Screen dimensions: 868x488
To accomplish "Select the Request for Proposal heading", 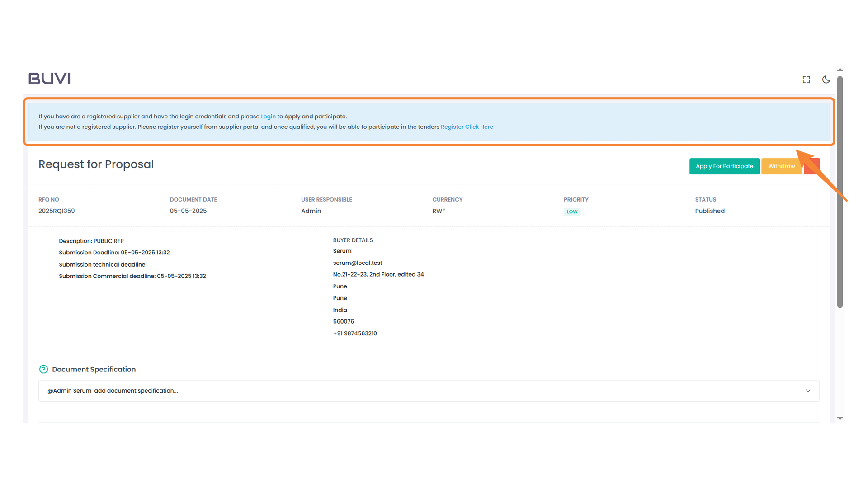I will point(96,164).
